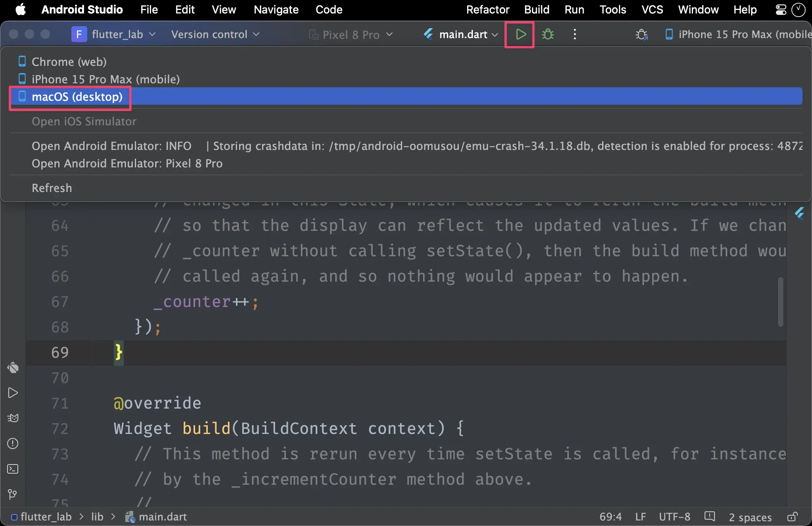
Task: Click the Flutter icon in right gutter
Action: [799, 213]
